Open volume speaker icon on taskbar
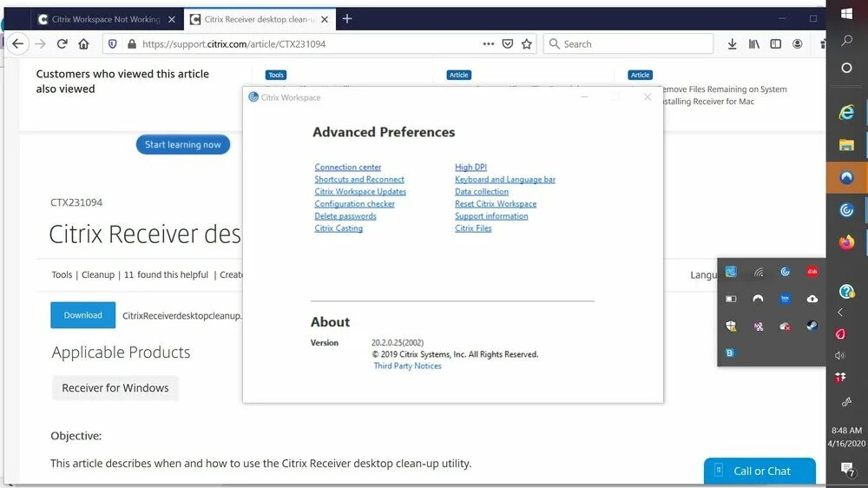This screenshot has height=488, width=868. click(x=839, y=356)
